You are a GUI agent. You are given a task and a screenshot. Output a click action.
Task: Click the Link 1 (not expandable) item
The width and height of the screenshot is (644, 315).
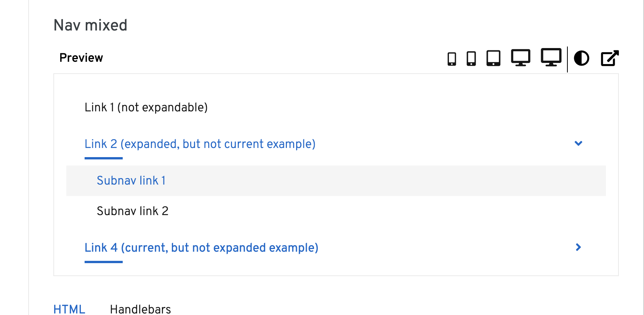pos(146,107)
